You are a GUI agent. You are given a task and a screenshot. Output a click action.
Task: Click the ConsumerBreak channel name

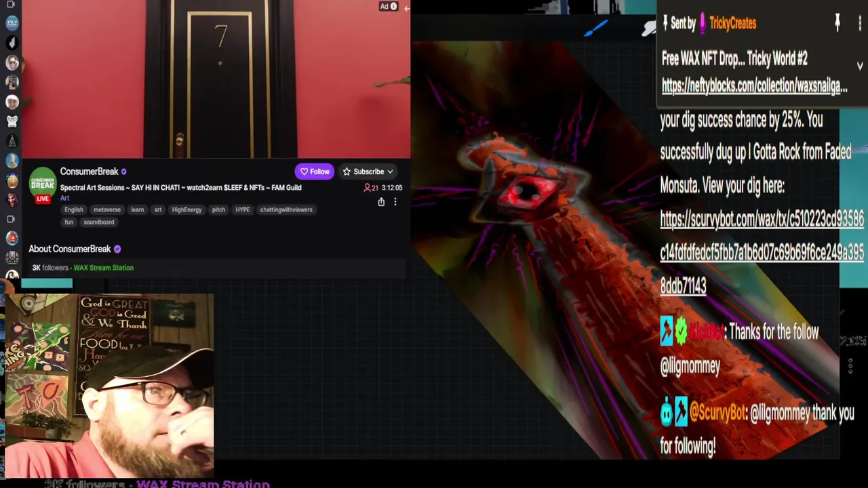(89, 171)
